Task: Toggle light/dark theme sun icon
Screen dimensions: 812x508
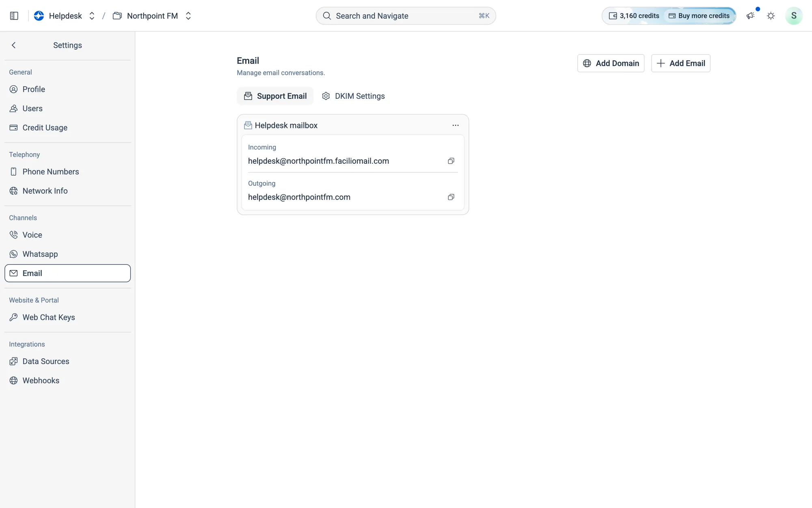Action: point(771,16)
